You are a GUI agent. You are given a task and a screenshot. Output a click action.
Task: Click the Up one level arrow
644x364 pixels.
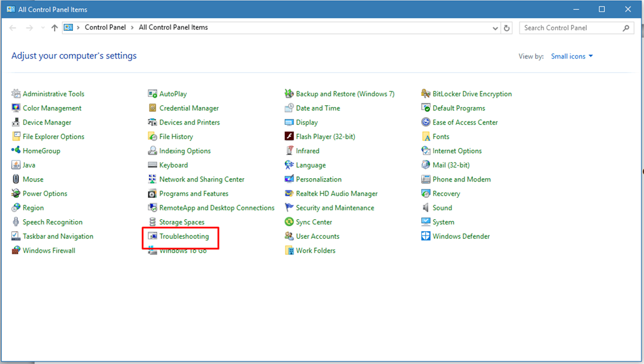pyautogui.click(x=55, y=28)
